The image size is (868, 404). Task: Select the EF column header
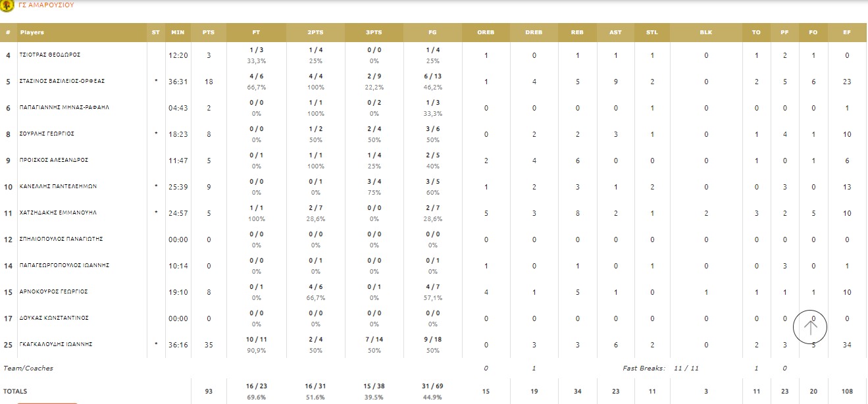(847, 32)
